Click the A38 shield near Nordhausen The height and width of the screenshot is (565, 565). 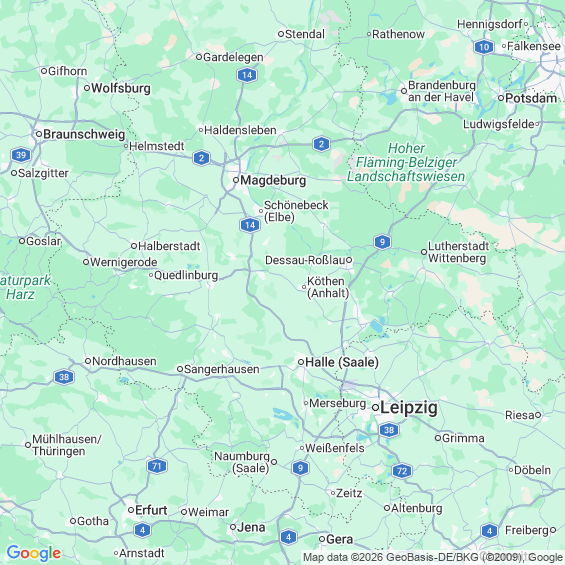pyautogui.click(x=64, y=377)
